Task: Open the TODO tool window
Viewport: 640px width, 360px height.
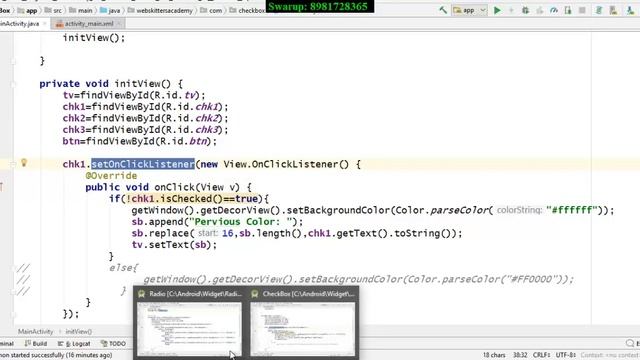Action: point(113,344)
